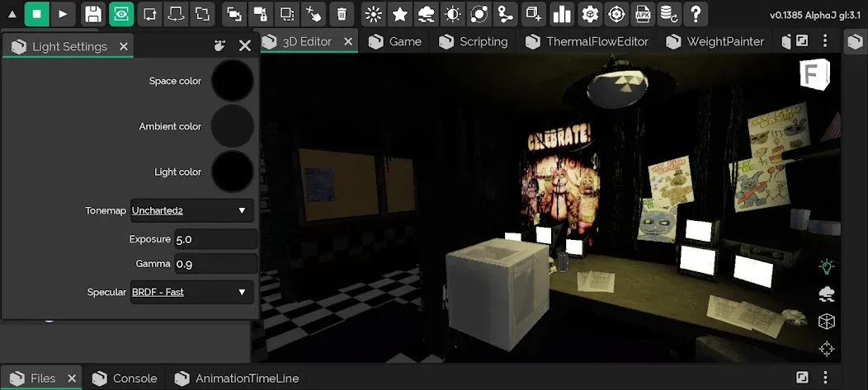Toggle the wireframe cube viewport icon
Screen dimensions: 868x390
[826, 321]
